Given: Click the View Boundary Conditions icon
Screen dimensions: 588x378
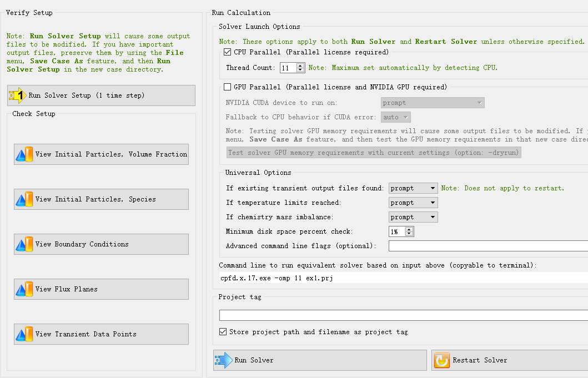Looking at the screenshot, I should coord(24,244).
